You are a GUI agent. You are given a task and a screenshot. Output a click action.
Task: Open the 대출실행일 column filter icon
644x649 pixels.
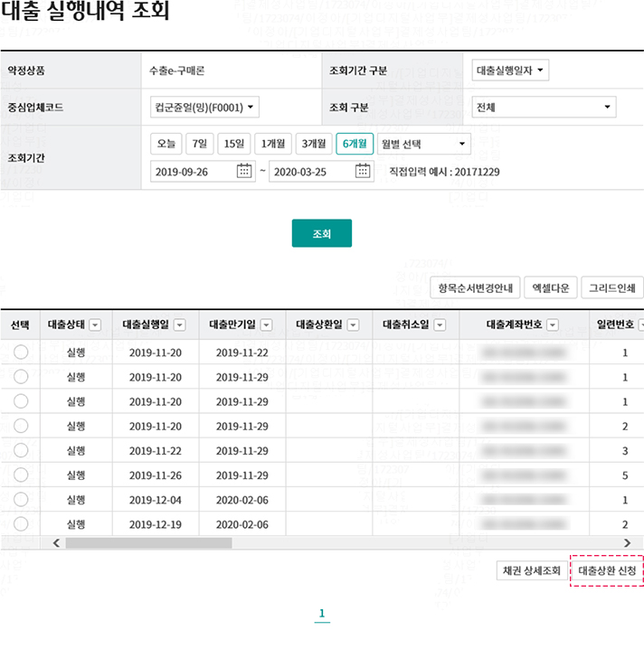coord(179,325)
